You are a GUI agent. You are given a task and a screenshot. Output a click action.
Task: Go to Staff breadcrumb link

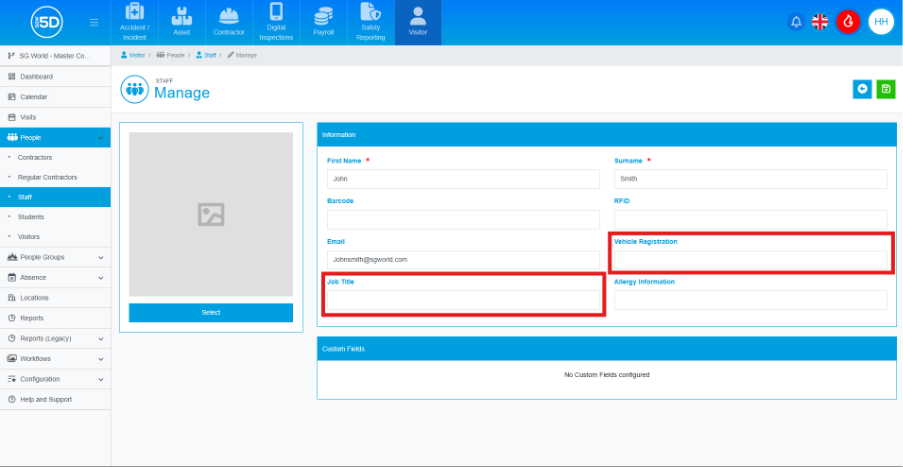click(x=206, y=55)
